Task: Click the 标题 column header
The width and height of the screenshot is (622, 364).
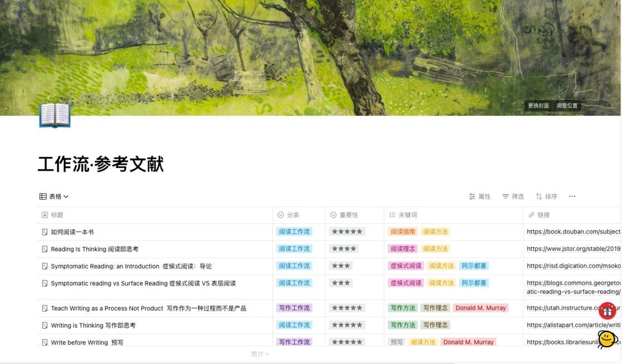Action: (x=155, y=215)
